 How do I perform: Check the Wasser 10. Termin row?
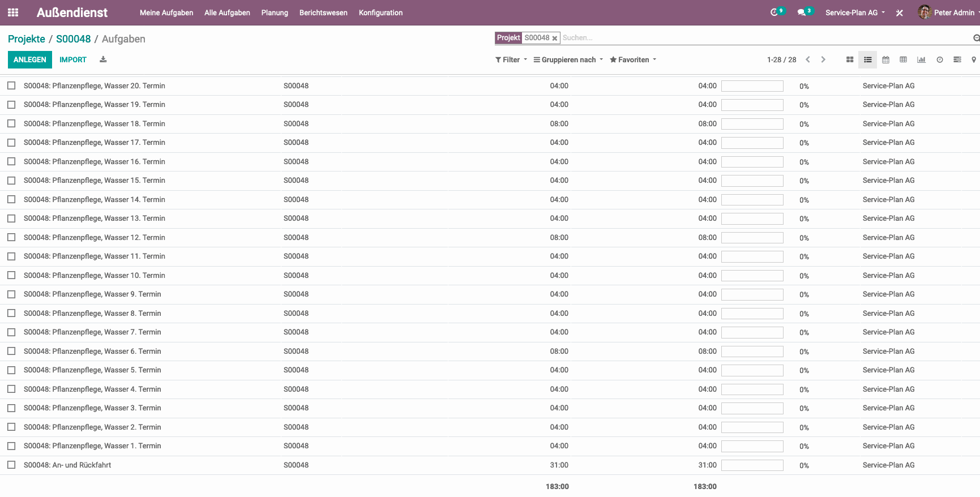(x=11, y=275)
